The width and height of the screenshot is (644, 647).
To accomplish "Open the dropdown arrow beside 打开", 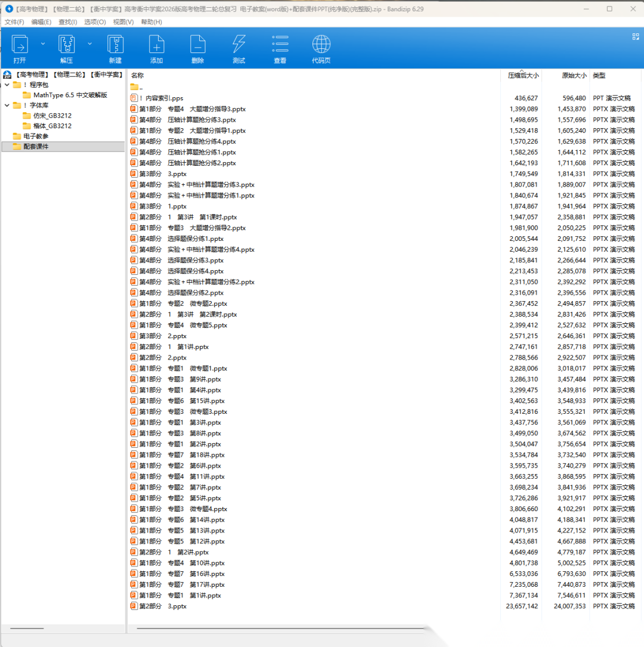I will click(x=43, y=44).
